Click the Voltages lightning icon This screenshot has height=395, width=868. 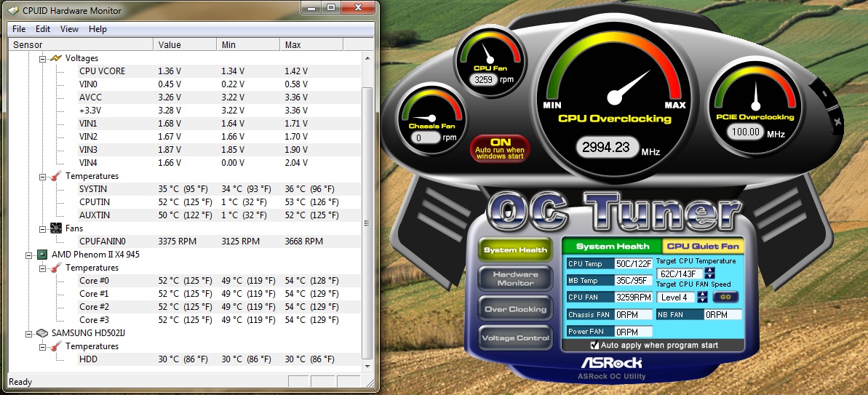coord(56,58)
